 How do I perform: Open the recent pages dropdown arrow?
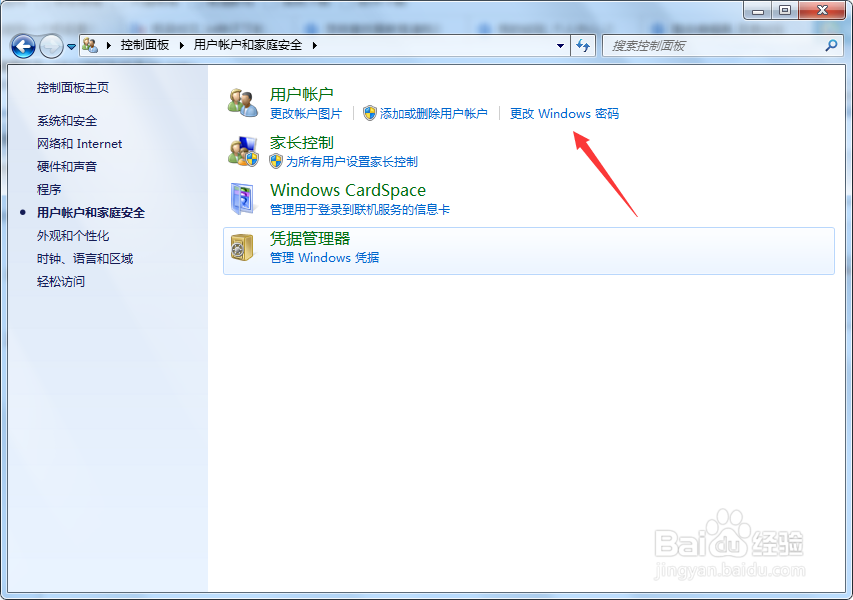(x=71, y=47)
